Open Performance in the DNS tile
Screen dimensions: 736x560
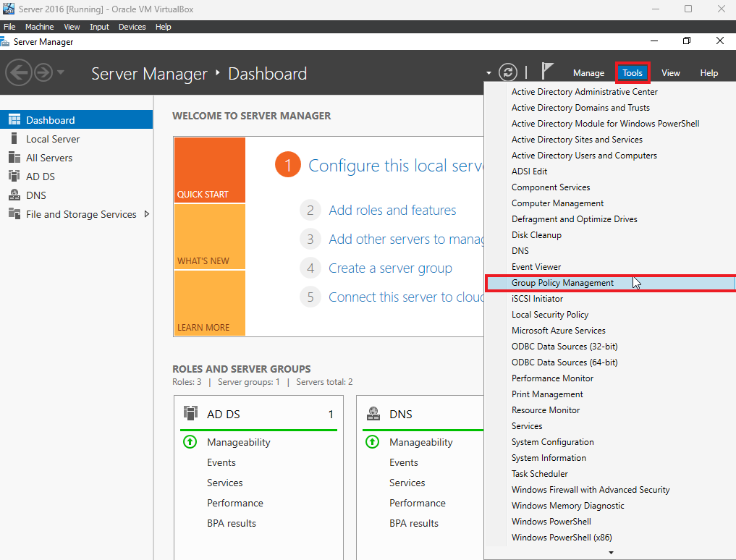point(418,503)
